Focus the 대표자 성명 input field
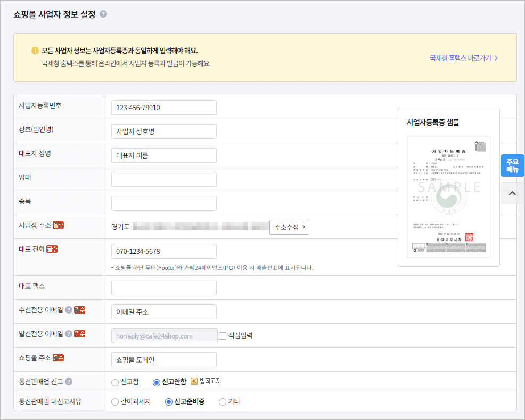 (163, 155)
